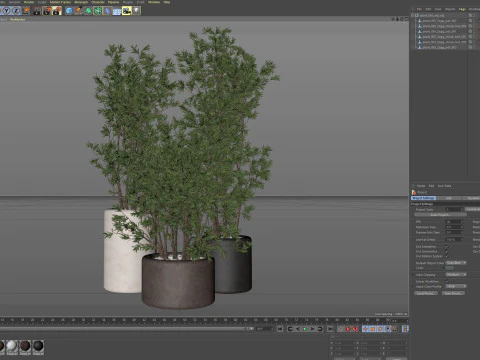Click the Scale Project button
The width and height of the screenshot is (480, 360).
point(440,215)
